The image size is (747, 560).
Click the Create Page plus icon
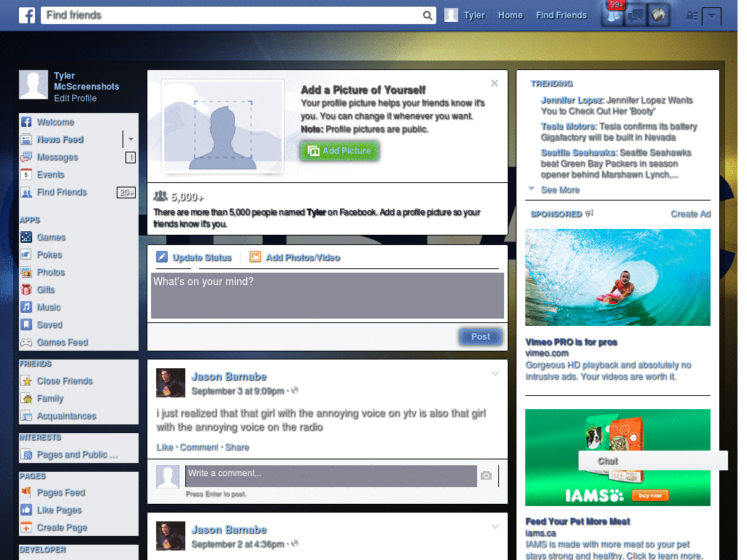26,528
